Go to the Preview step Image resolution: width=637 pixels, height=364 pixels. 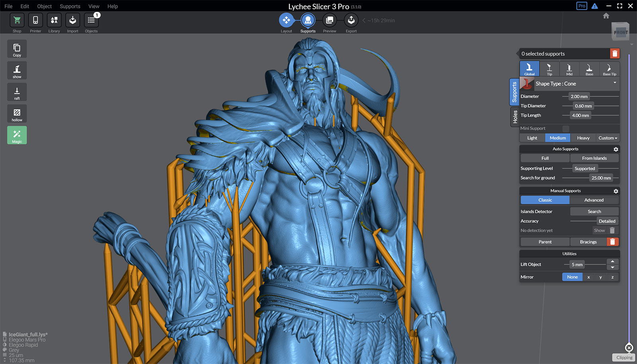[x=330, y=20]
